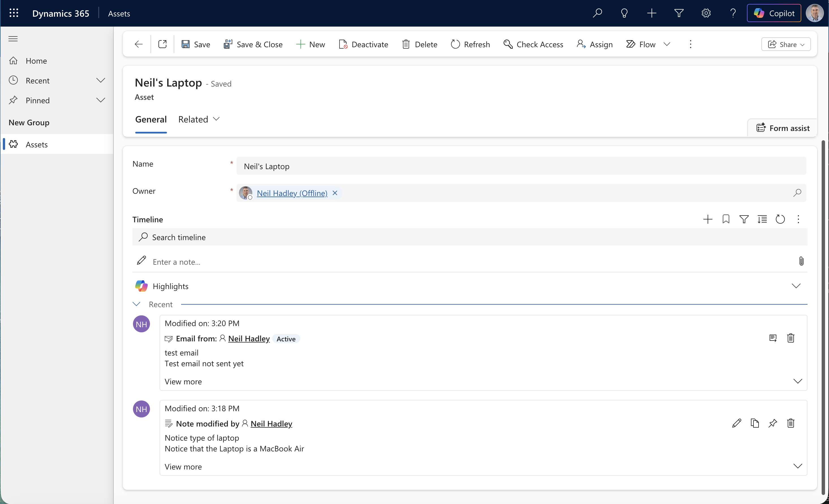The width and height of the screenshot is (829, 504).
Task: Click View more on the test email
Action: pyautogui.click(x=183, y=382)
